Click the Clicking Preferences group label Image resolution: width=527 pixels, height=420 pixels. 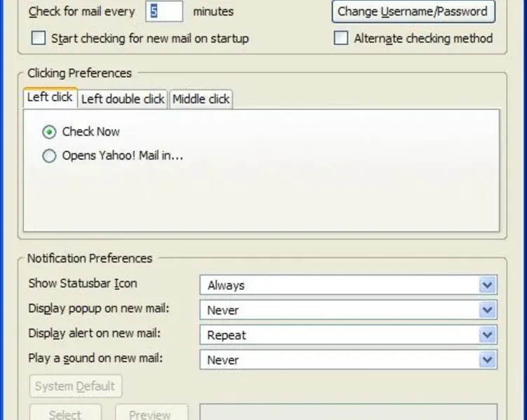click(79, 73)
